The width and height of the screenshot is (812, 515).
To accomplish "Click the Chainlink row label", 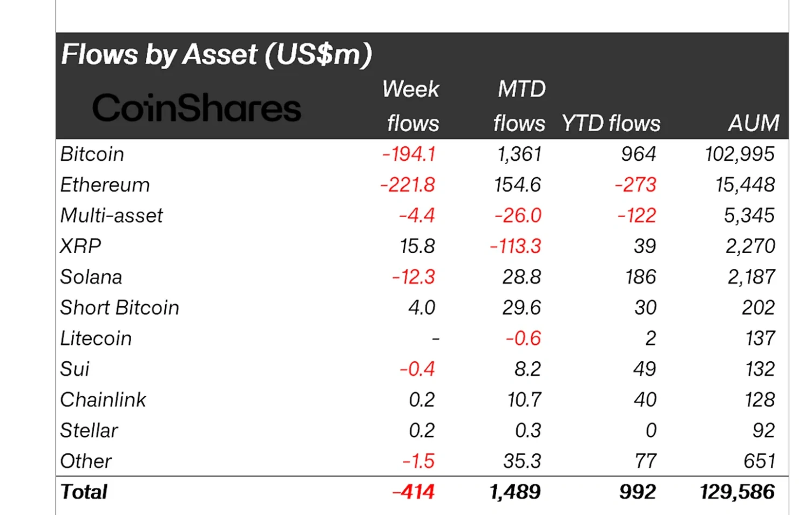I will (x=103, y=400).
